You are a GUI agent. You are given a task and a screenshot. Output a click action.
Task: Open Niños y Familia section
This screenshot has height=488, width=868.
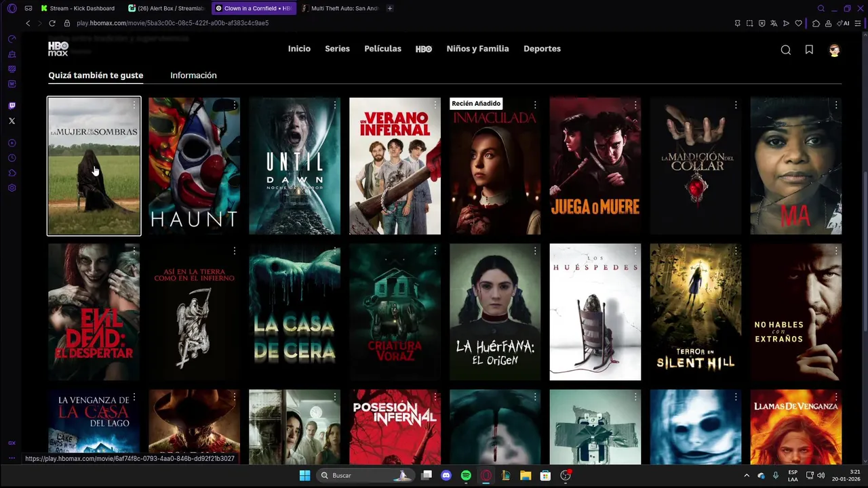click(x=477, y=49)
